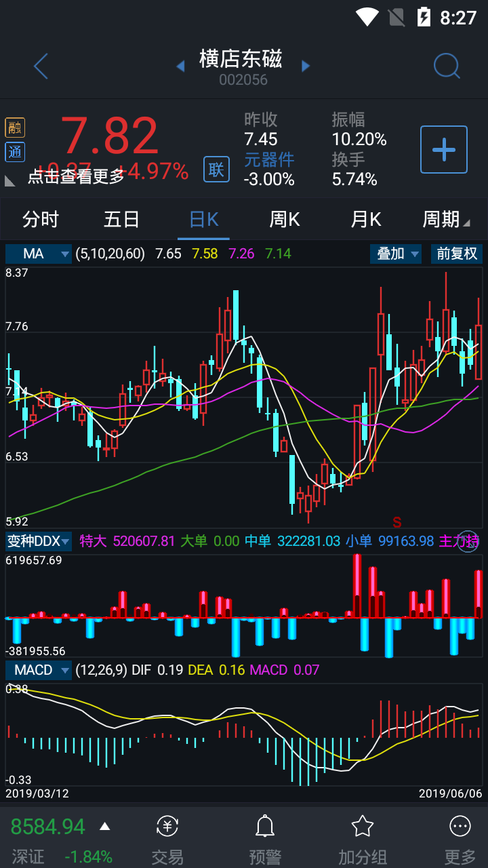Tap the no-SIM status icon

point(396,16)
